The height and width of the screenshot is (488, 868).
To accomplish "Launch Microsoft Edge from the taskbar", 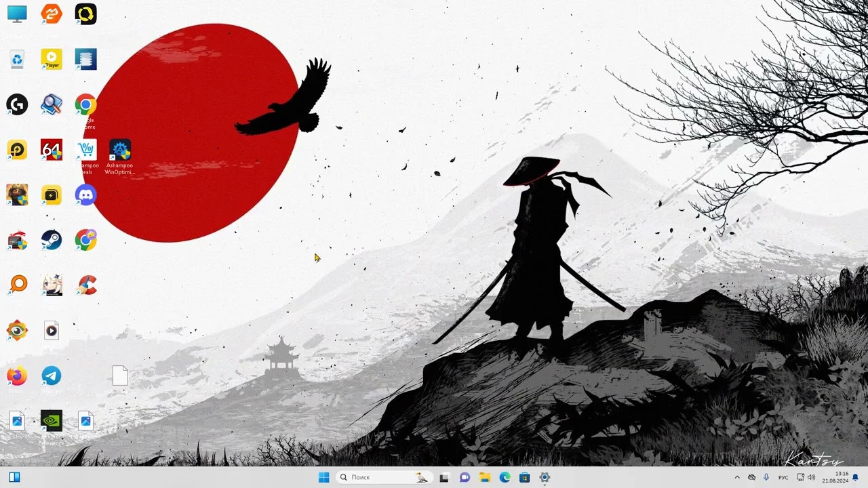I will [505, 477].
